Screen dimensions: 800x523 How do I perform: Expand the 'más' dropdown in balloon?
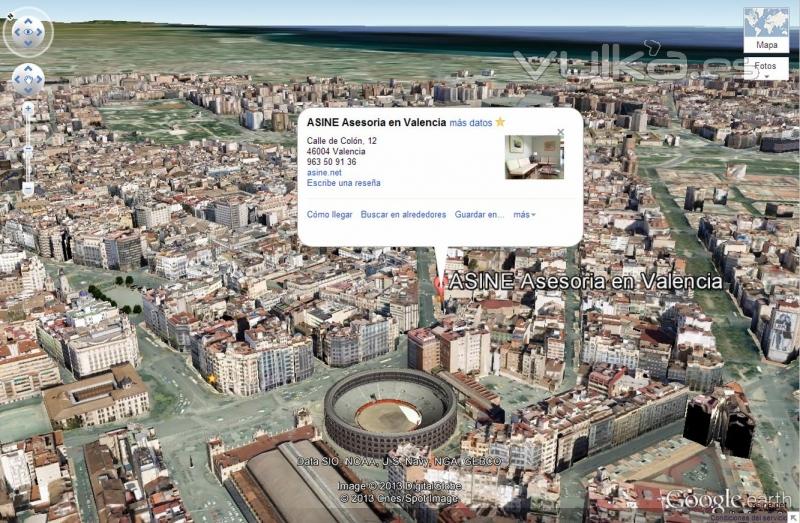pyautogui.click(x=524, y=215)
